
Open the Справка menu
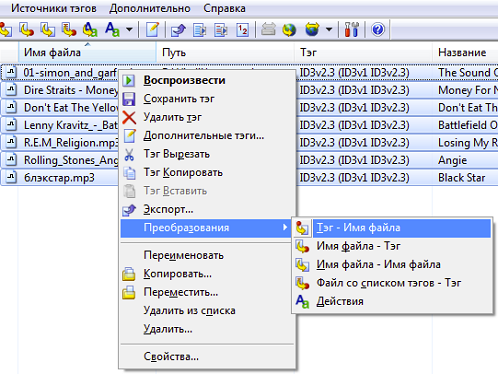224,8
